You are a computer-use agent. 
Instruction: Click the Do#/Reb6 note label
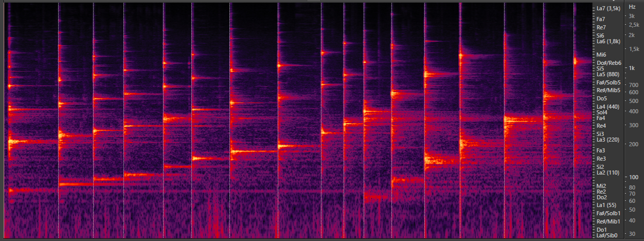(609, 63)
